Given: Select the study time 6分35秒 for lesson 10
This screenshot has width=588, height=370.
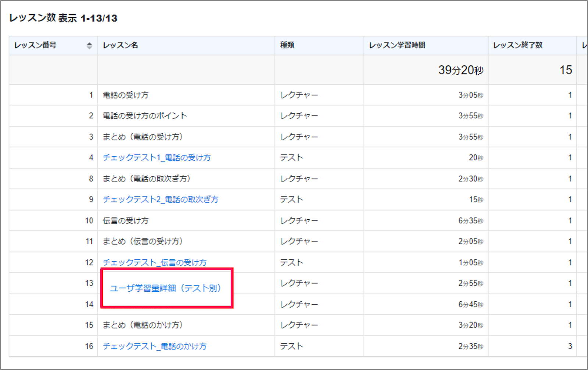Looking at the screenshot, I should point(471,221).
